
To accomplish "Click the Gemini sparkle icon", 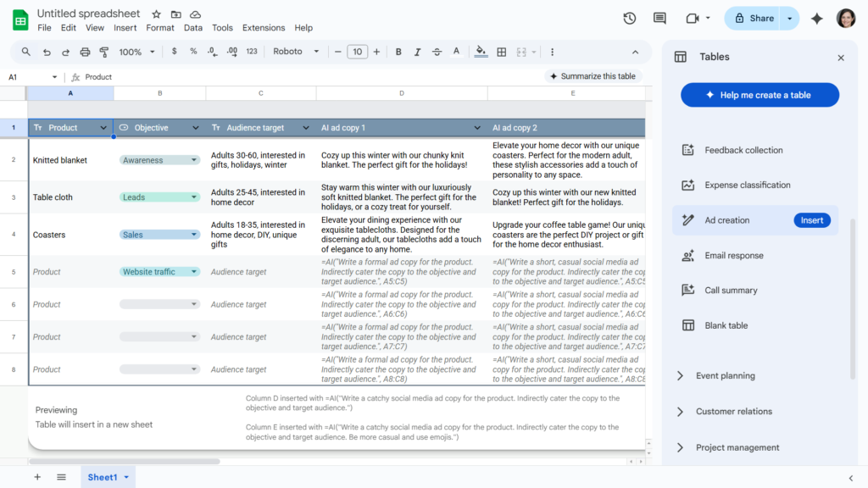I will pos(817,19).
